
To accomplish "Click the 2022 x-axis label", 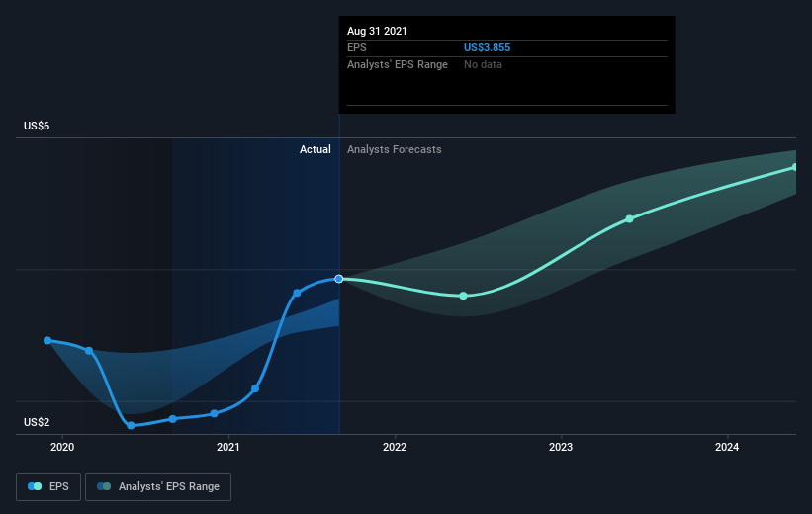I will pyautogui.click(x=395, y=447).
